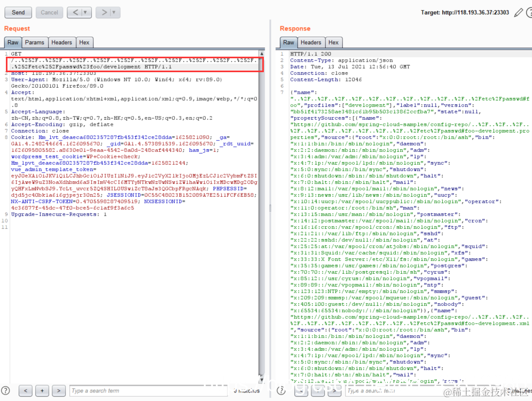Viewport: 532px width, 401px height.
Task: Open the Request Raw tab
Action: [x=13, y=42]
